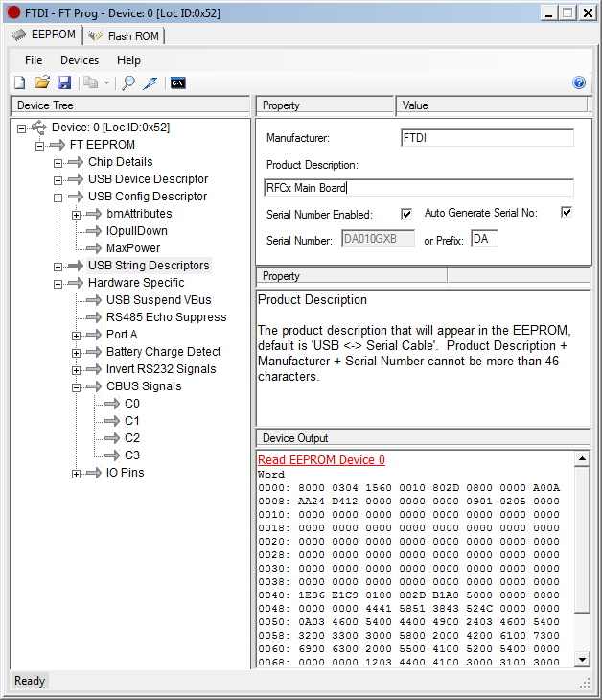Click the Device Output scrollbar thumb

582,540
